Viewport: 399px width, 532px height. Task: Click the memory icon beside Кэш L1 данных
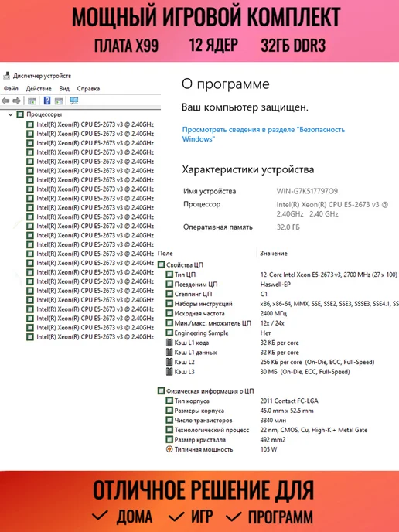click(169, 352)
